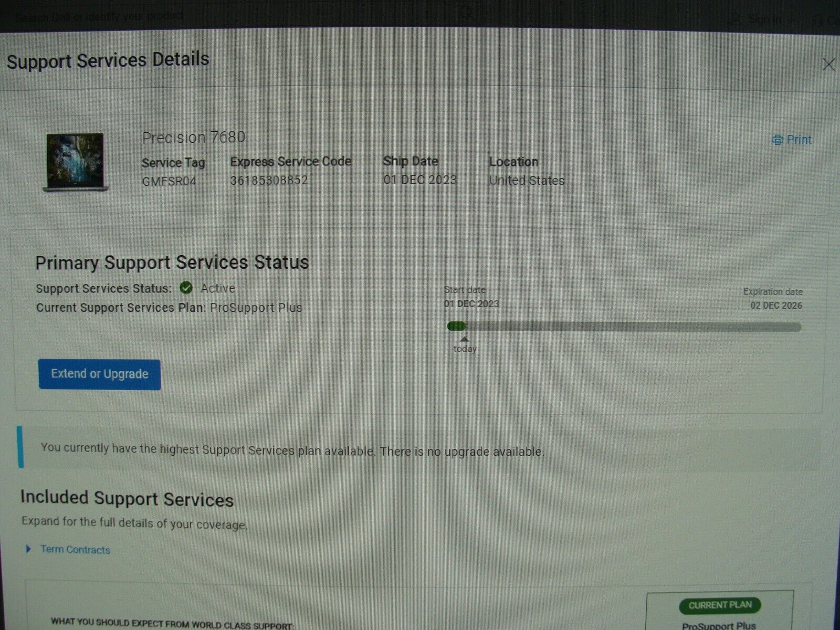Click the today marker under the progress bar
The width and height of the screenshot is (840, 630).
465,345
